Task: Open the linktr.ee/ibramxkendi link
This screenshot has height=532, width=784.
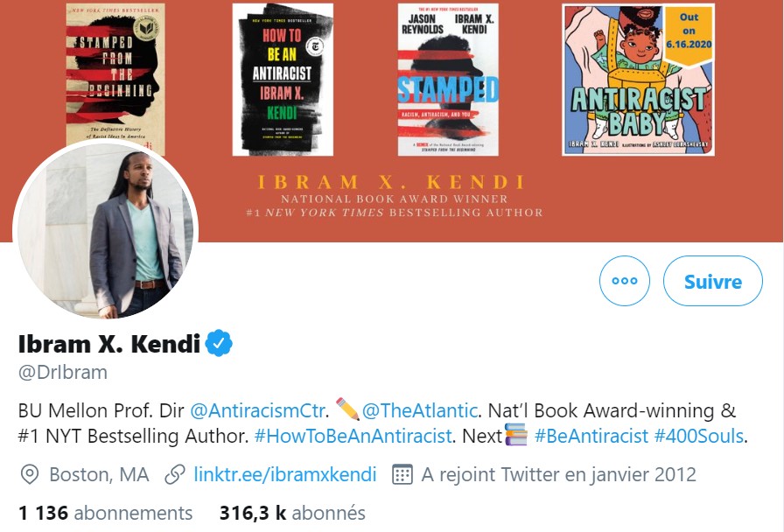Action: coord(285,474)
